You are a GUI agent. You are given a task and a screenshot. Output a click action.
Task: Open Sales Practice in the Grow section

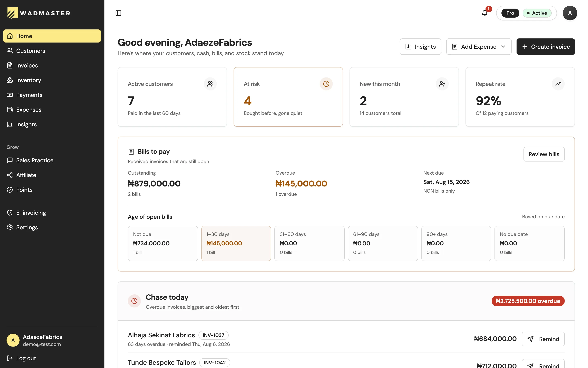point(52,160)
